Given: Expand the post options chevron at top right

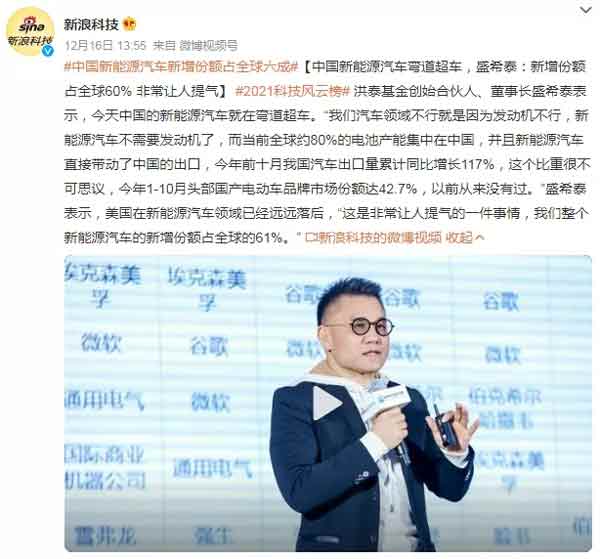Looking at the screenshot, I should click(585, 11).
